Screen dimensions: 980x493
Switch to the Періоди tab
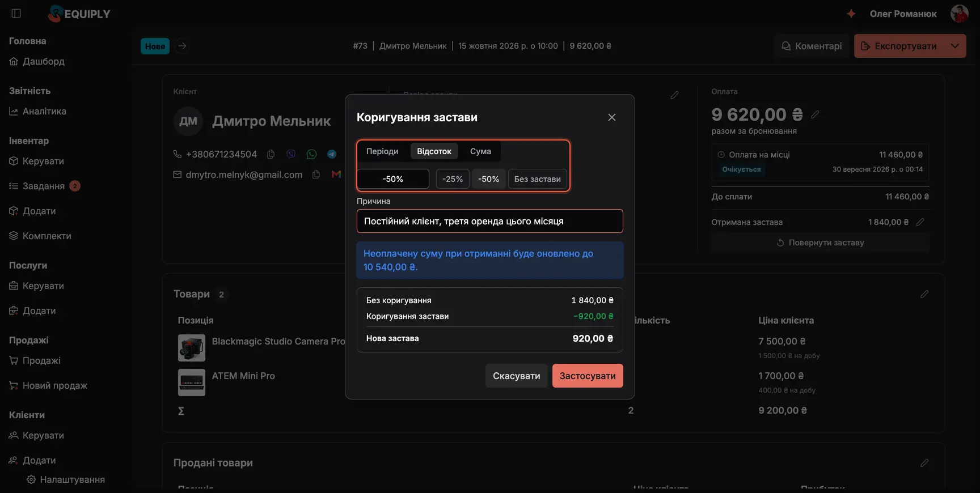382,151
